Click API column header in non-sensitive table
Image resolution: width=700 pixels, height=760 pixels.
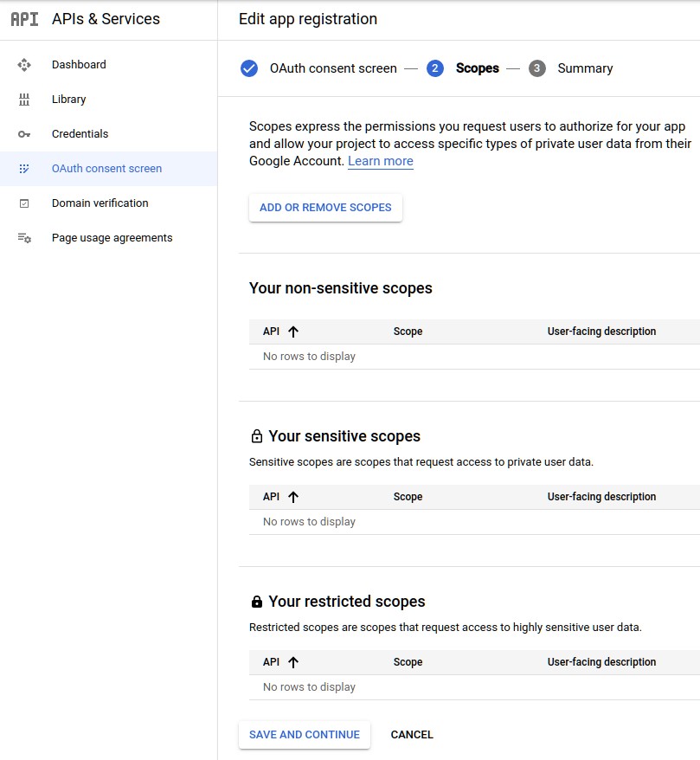click(x=272, y=332)
